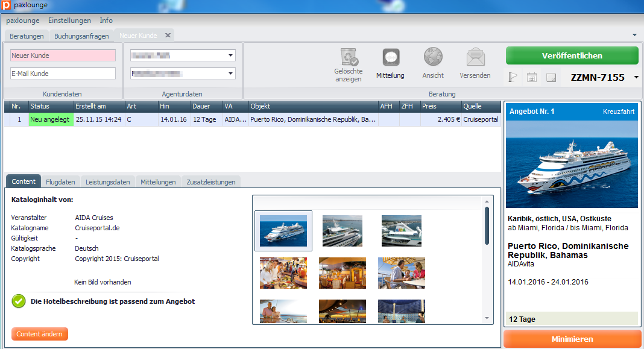
Task: Click the calendar icon beside ZZMN-7155
Action: [x=532, y=77]
